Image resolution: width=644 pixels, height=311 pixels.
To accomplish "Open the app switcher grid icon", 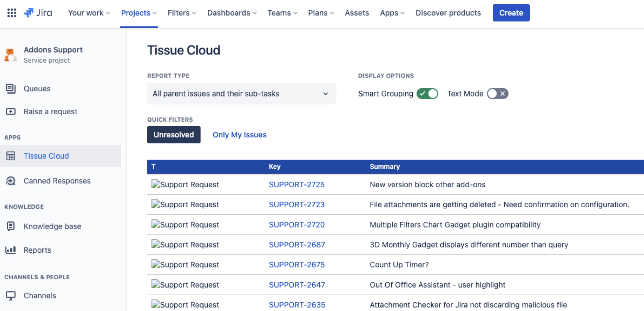I will point(12,13).
